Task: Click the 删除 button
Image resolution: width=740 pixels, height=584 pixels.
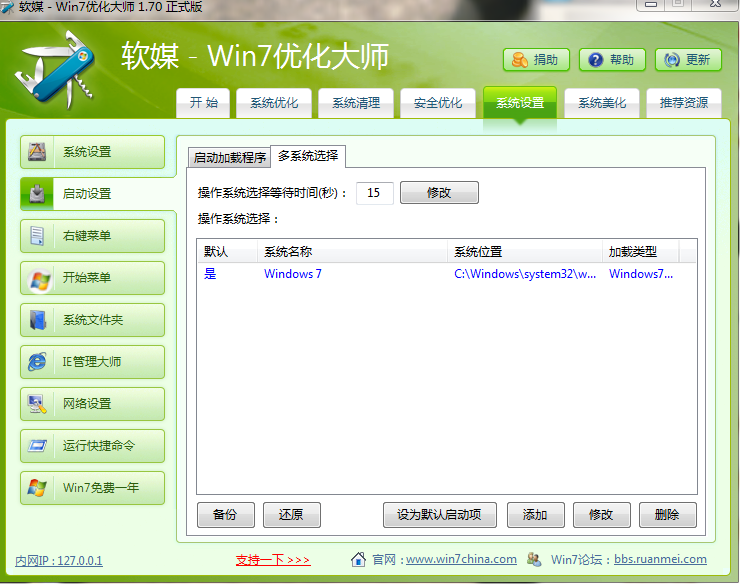Action: (667, 515)
